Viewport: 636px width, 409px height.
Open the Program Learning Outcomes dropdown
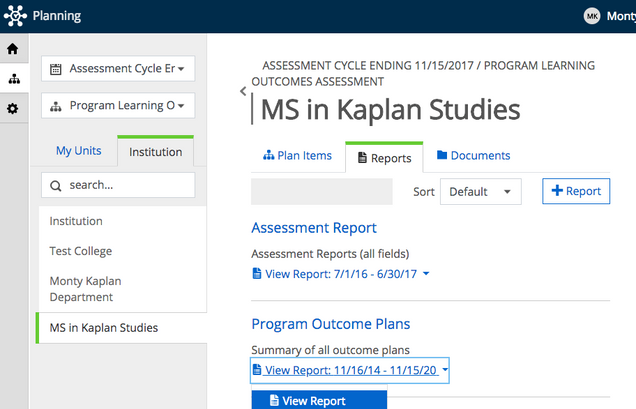click(x=118, y=105)
